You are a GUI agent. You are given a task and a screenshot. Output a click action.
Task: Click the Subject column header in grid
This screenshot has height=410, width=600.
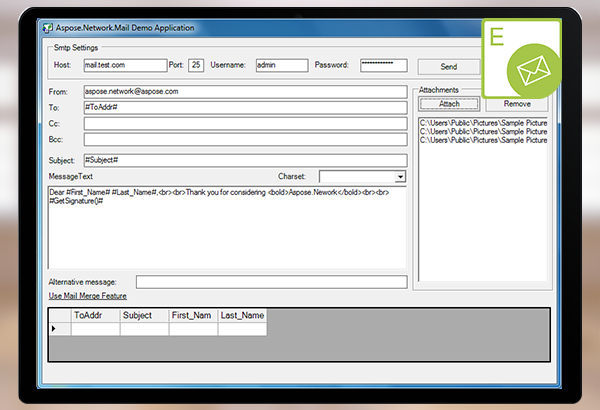pos(144,315)
